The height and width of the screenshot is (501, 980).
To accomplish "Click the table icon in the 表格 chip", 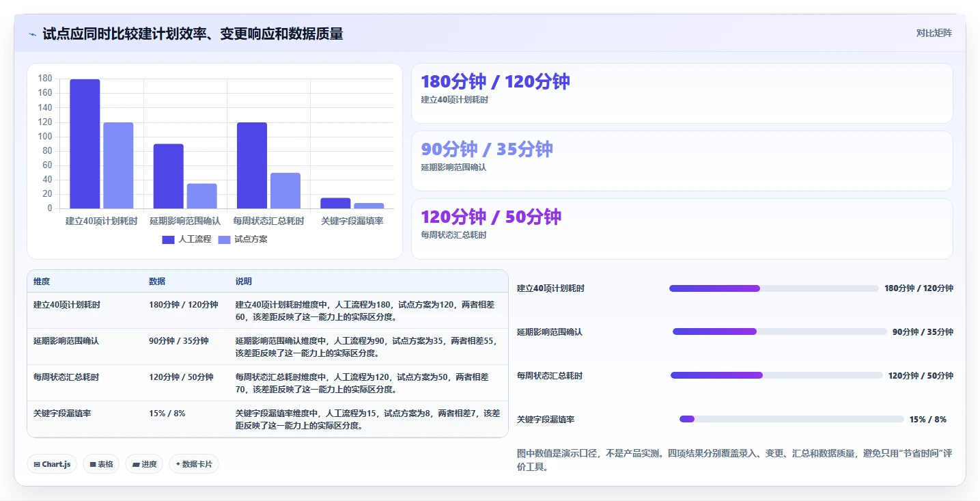I will tap(93, 464).
